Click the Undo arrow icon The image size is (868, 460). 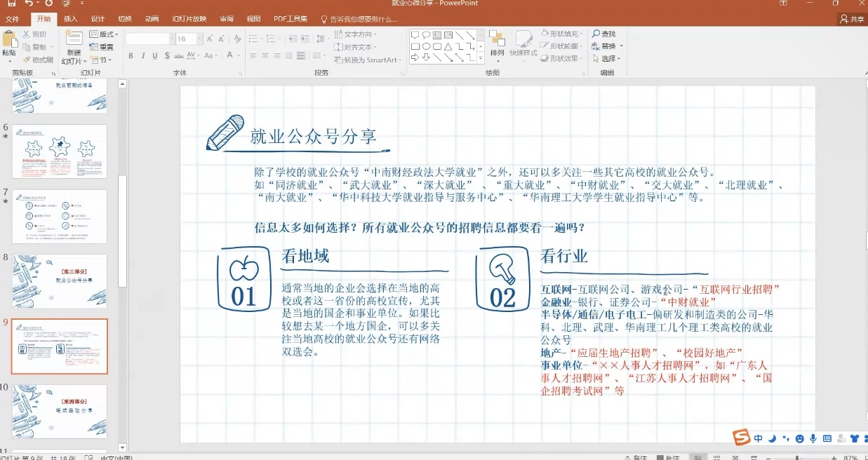(x=29, y=4)
